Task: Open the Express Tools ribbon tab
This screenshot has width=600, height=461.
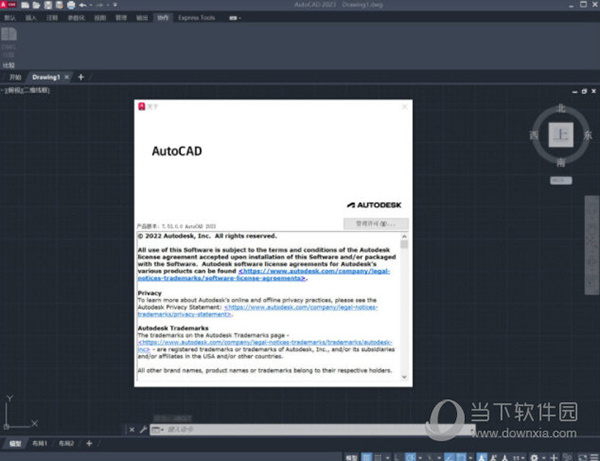Action: [196, 18]
